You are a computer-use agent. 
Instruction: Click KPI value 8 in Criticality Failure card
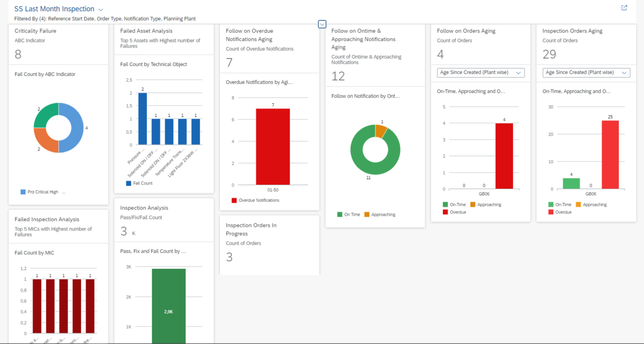pyautogui.click(x=18, y=54)
